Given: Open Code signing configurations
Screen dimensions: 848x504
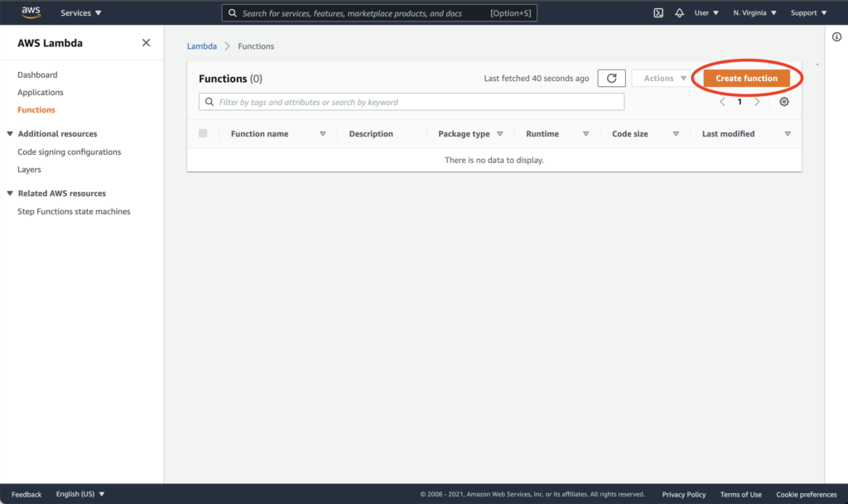Looking at the screenshot, I should (70, 151).
